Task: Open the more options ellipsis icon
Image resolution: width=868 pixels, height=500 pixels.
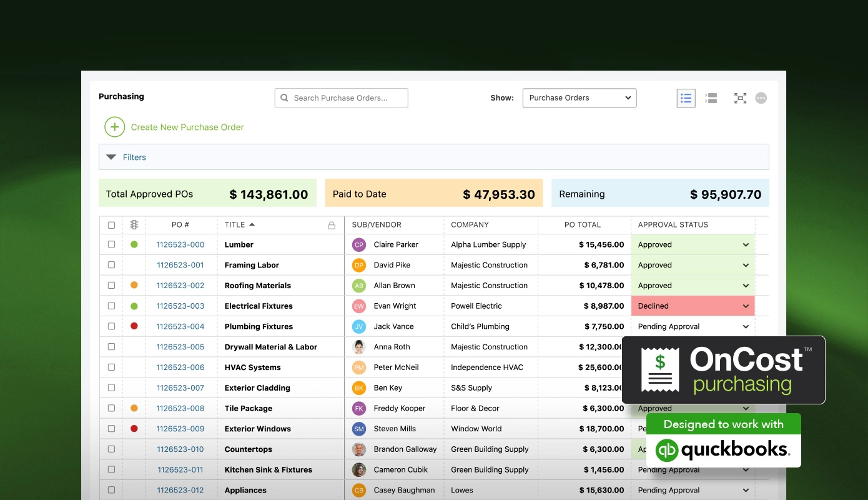Action: (761, 98)
